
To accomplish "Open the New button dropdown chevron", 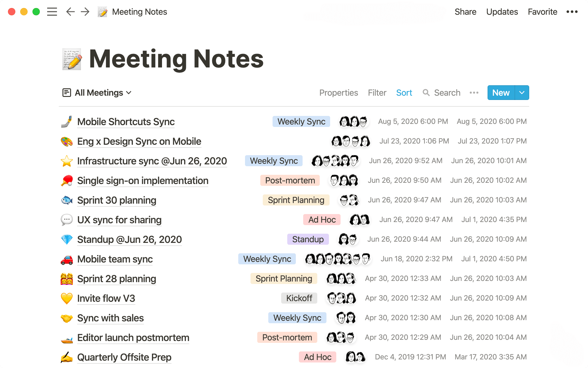I will pyautogui.click(x=522, y=93).
